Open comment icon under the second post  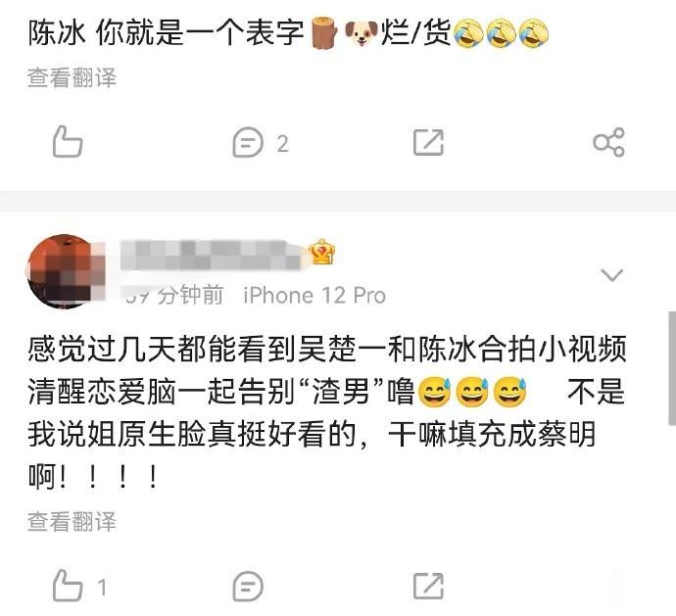(248, 587)
